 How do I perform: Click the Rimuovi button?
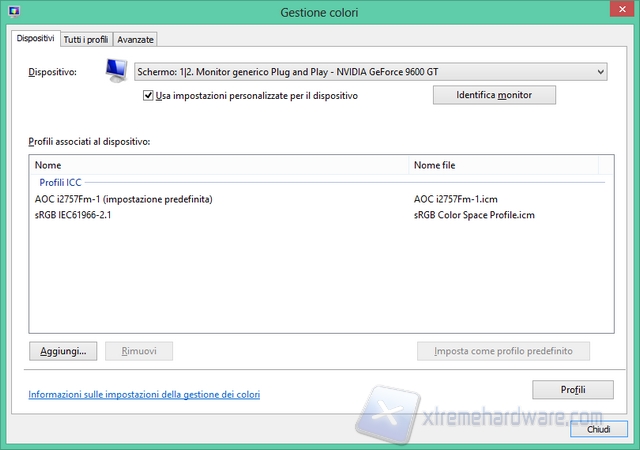[139, 351]
